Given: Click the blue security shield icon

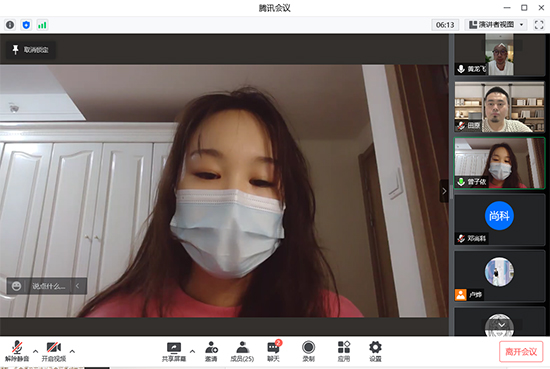Looking at the screenshot, I should [26, 25].
